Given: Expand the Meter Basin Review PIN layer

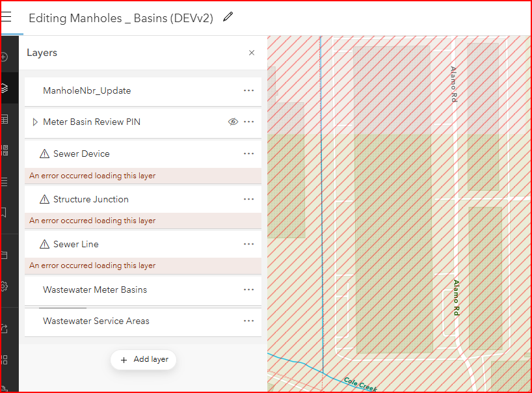Looking at the screenshot, I should tap(34, 122).
